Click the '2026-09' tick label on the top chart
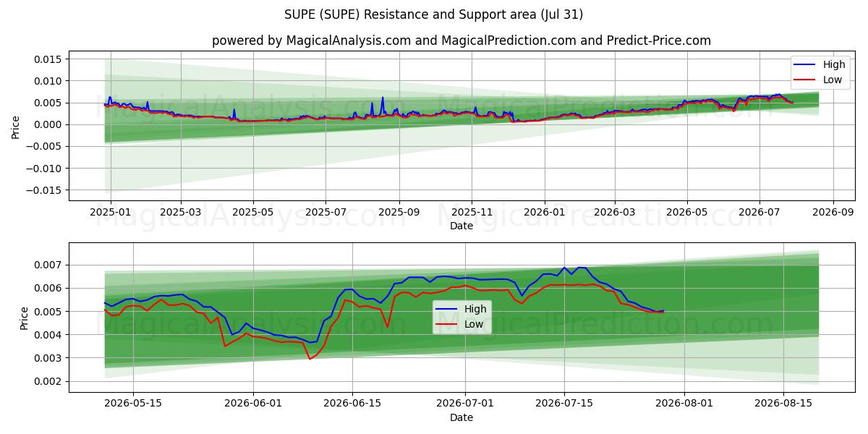868x434 pixels. coord(833,212)
